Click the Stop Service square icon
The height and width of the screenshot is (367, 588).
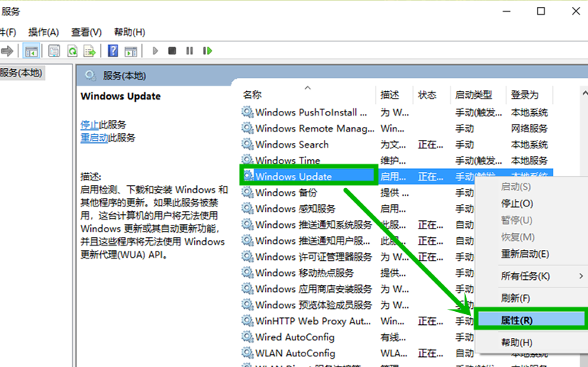click(172, 50)
